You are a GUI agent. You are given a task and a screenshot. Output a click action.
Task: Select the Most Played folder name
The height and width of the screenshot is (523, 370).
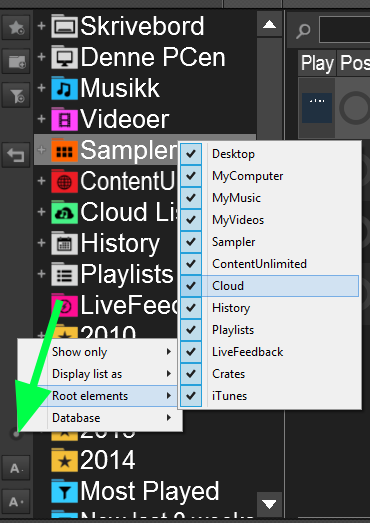click(150, 491)
